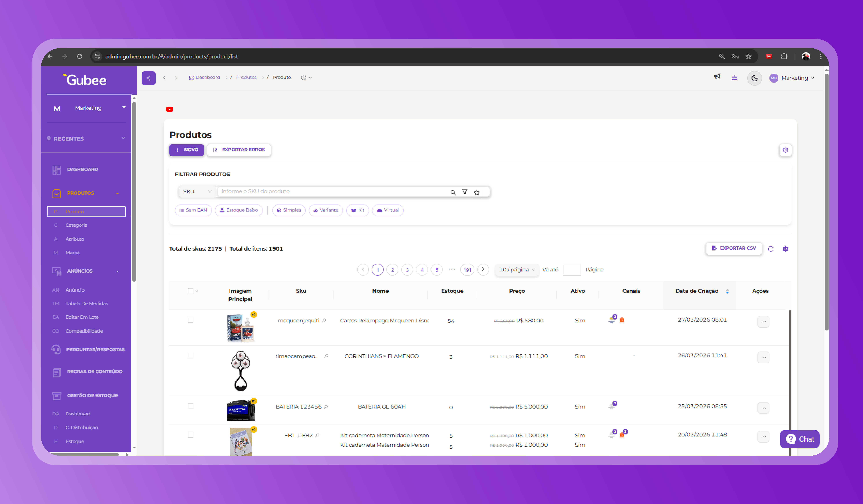This screenshot has width=863, height=504.
Task: Open the SKU filter type dropdown
Action: (197, 192)
